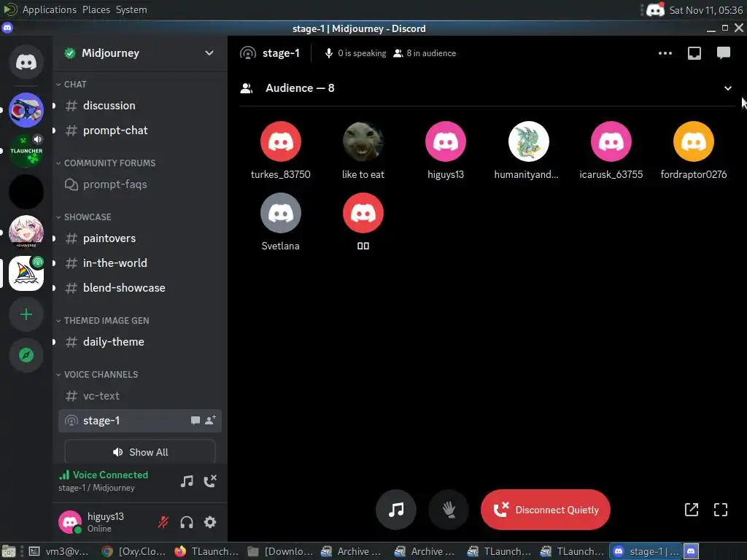Disconnect using phone icon in voice panel

pyautogui.click(x=210, y=481)
